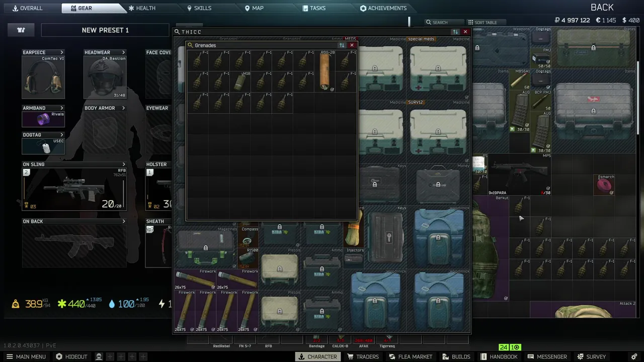The width and height of the screenshot is (644, 362).
Task: Open the SURV12 tagged medicine case
Action: click(x=438, y=131)
